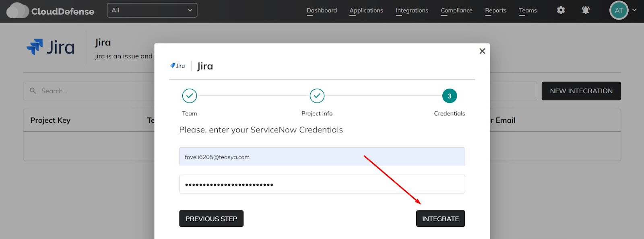
Task: Click the 'Please, enter your ServiceNow Credentials' text
Action: [x=261, y=130]
